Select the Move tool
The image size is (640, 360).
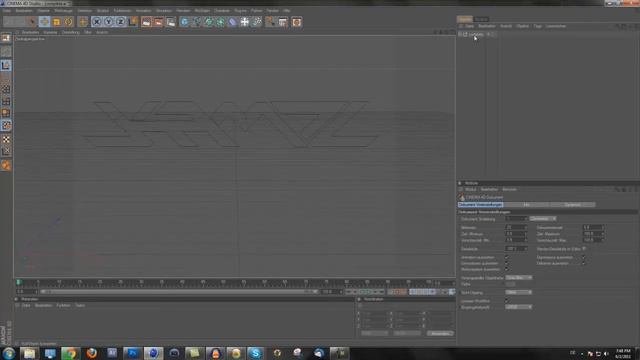(44, 22)
